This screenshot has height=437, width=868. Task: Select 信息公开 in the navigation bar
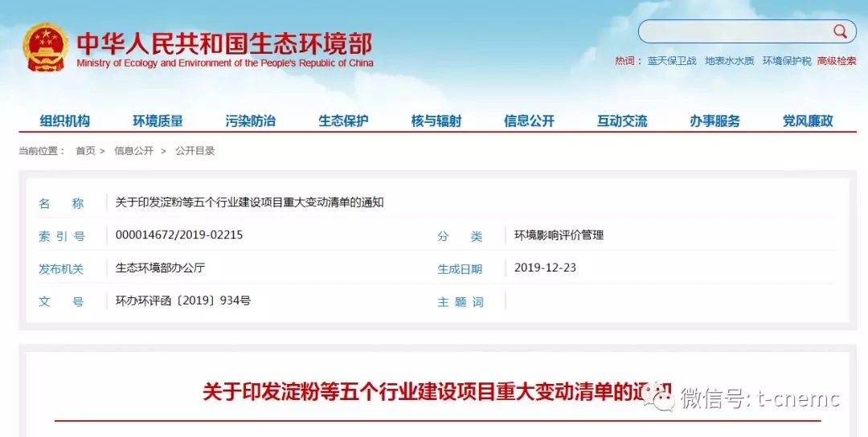[x=529, y=121]
